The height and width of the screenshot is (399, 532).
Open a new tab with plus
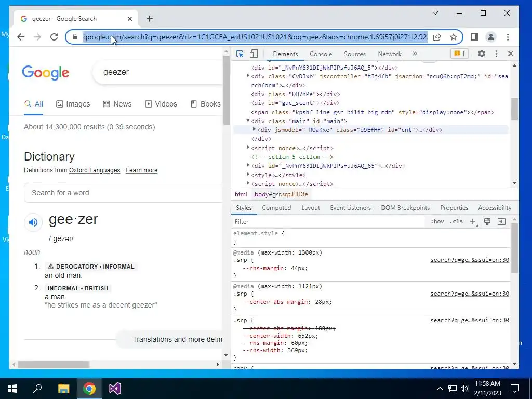[x=150, y=19]
